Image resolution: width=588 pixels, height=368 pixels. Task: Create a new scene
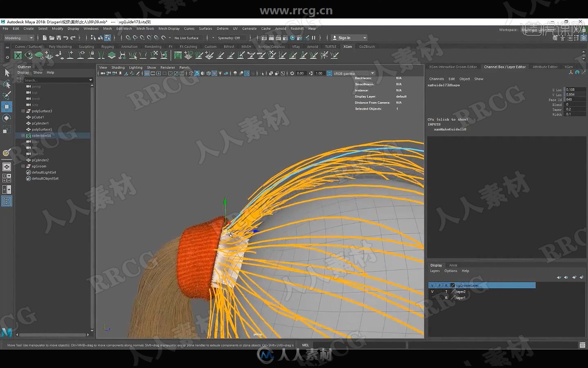click(x=45, y=38)
